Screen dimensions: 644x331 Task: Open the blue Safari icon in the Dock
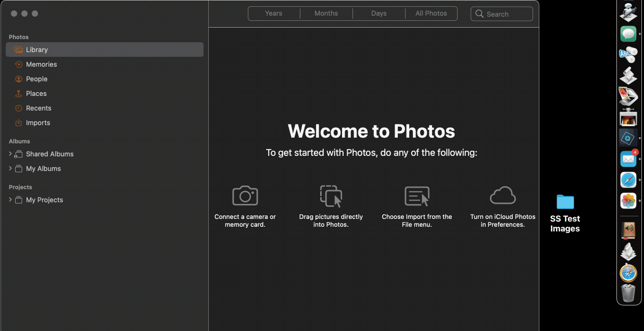[x=628, y=180]
